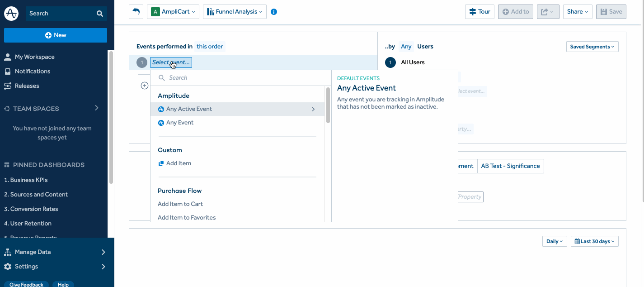Click the sidebar Search field
The image size is (644, 287).
point(66,14)
